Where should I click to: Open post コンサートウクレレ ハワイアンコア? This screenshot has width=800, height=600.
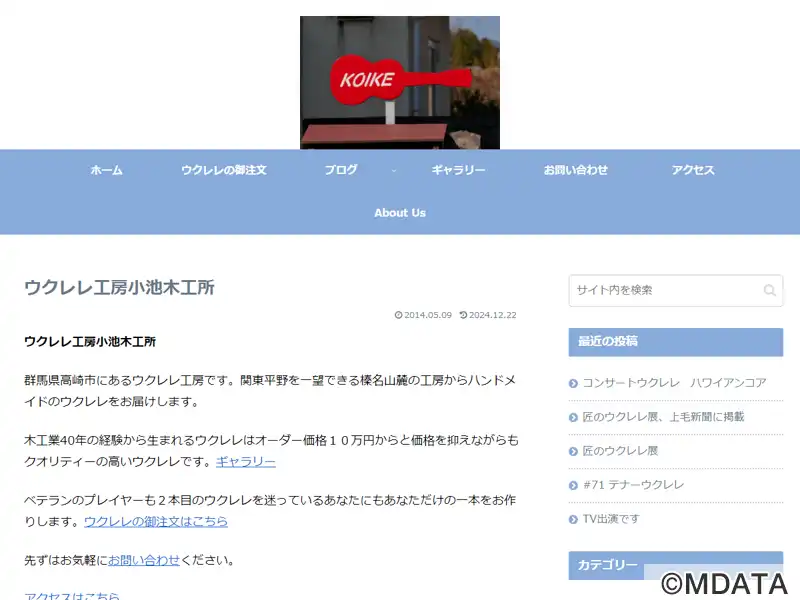pyautogui.click(x=674, y=383)
